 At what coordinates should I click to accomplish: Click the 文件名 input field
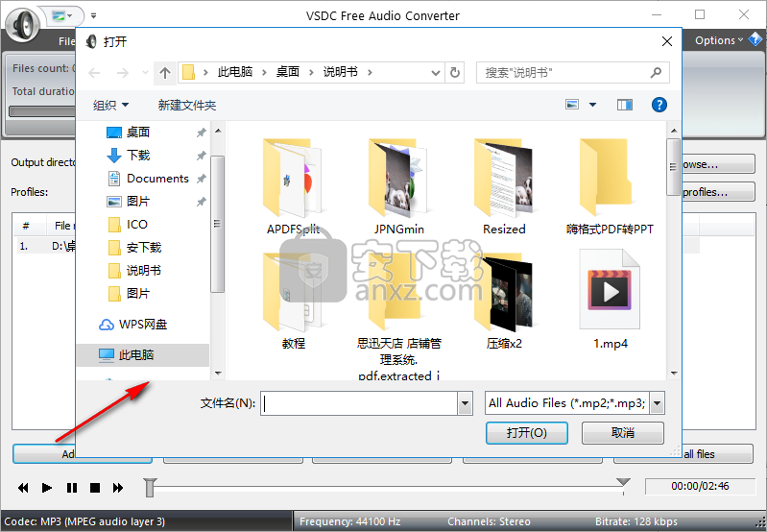(360, 403)
